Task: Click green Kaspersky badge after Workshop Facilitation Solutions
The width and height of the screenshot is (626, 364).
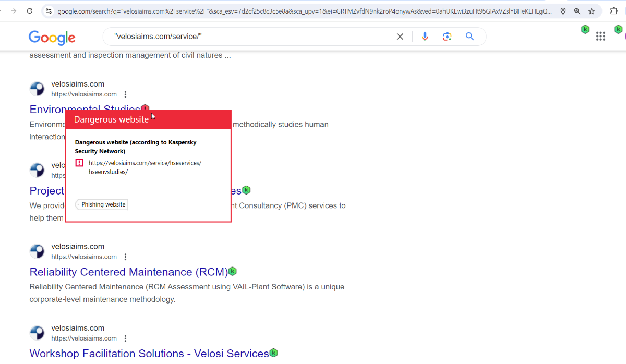Action: point(273,353)
